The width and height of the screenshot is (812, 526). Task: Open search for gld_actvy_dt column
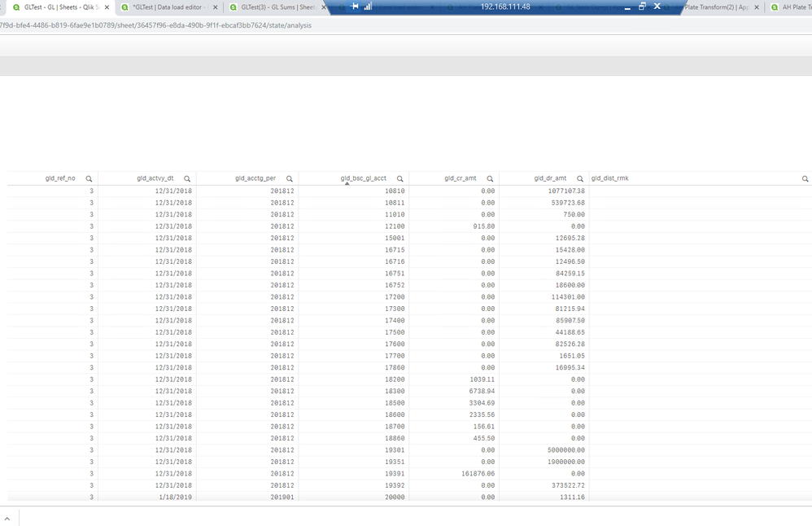click(187, 179)
